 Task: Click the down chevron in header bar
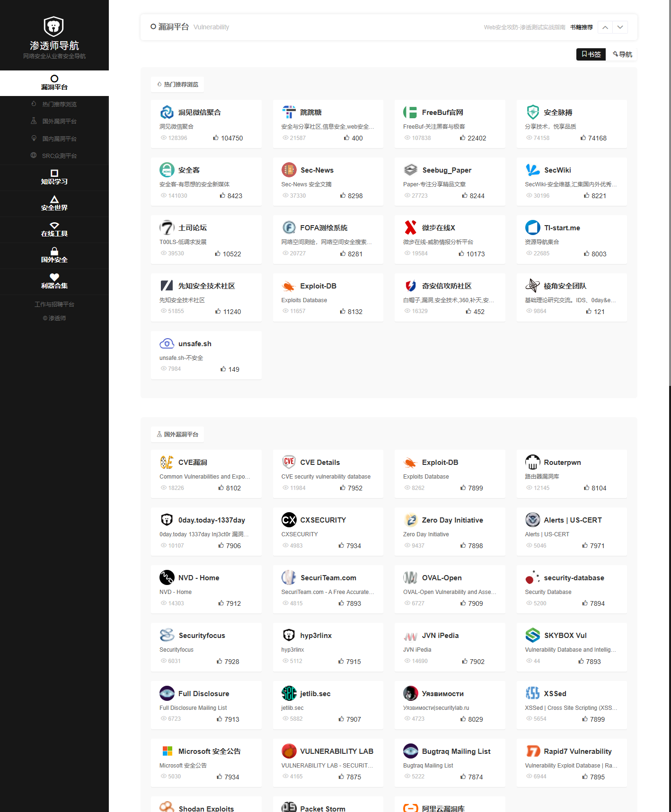620,27
